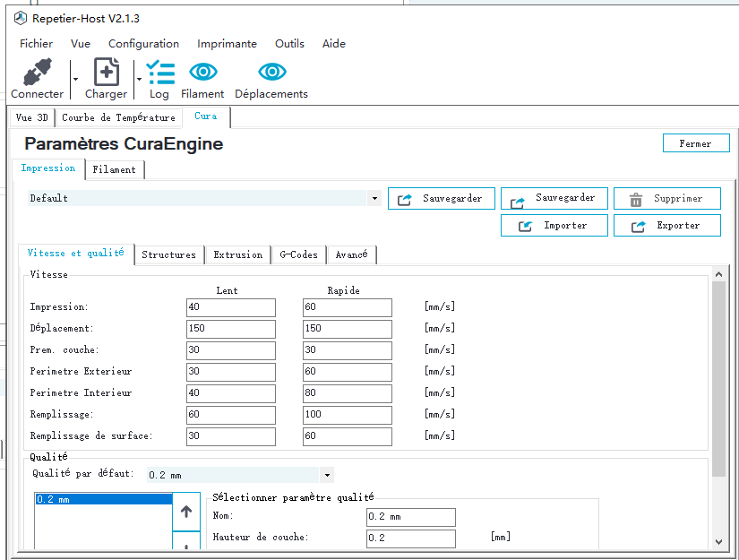
Task: Switch to the G-Codes tab
Action: 299,255
